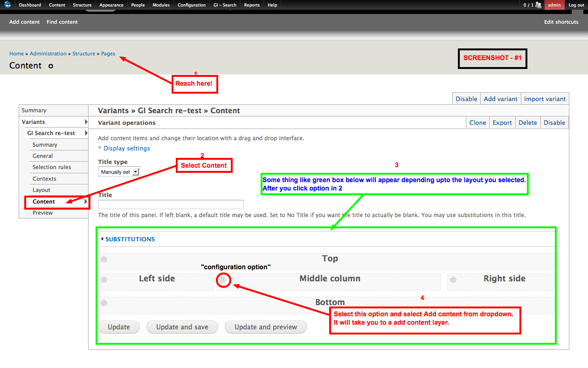Click the Drupal home logo icon
588x368 pixels.
pyautogui.click(x=7, y=5)
